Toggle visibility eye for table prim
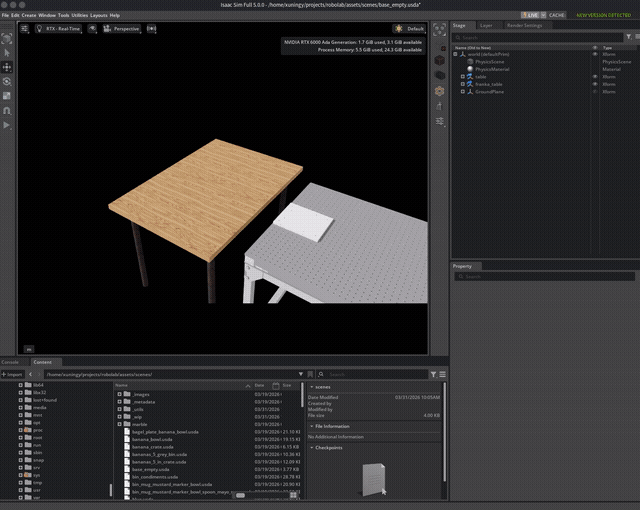This screenshot has width=640, height=510. [x=596, y=76]
